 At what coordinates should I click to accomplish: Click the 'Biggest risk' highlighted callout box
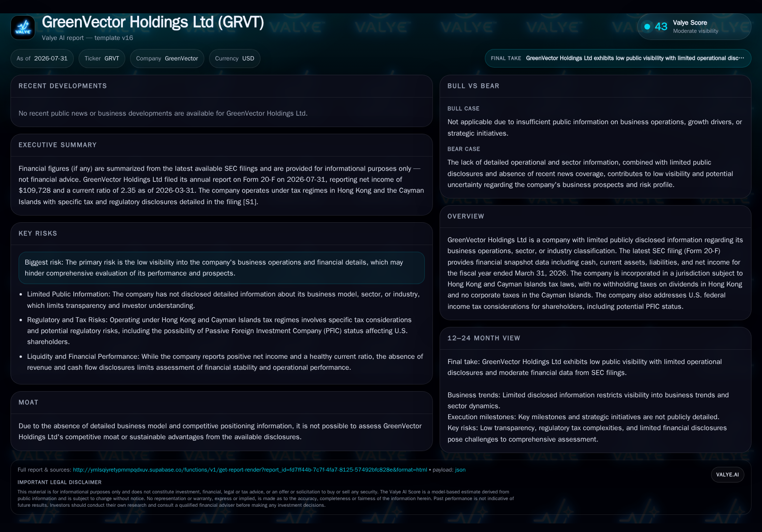[221, 268]
